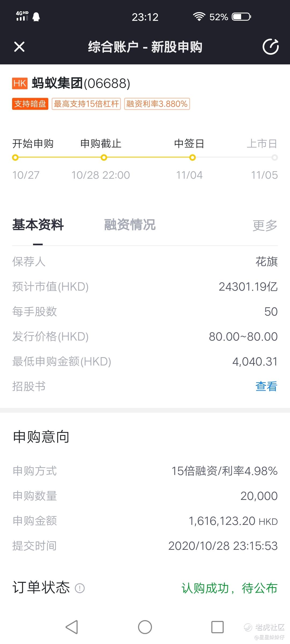Select the 基本资料 tab
290x644 pixels.
pyautogui.click(x=38, y=225)
